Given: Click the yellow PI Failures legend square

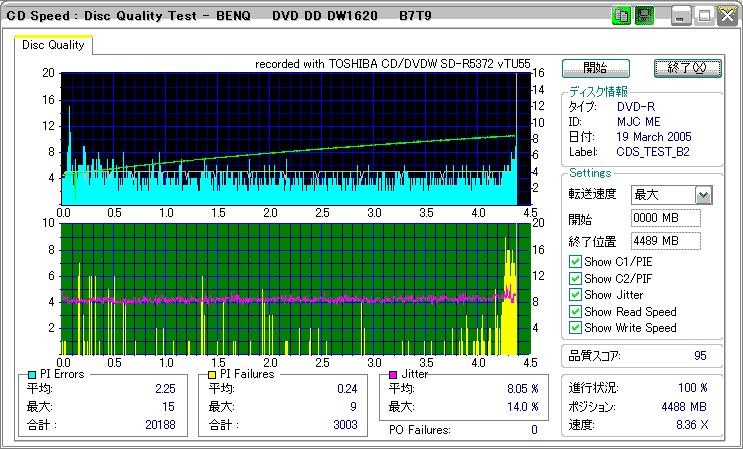Looking at the screenshot, I should (211, 374).
